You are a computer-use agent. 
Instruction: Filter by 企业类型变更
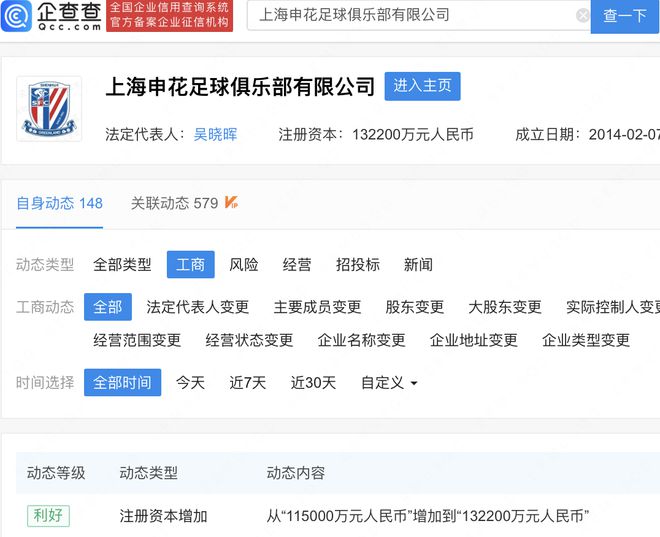tap(586, 340)
